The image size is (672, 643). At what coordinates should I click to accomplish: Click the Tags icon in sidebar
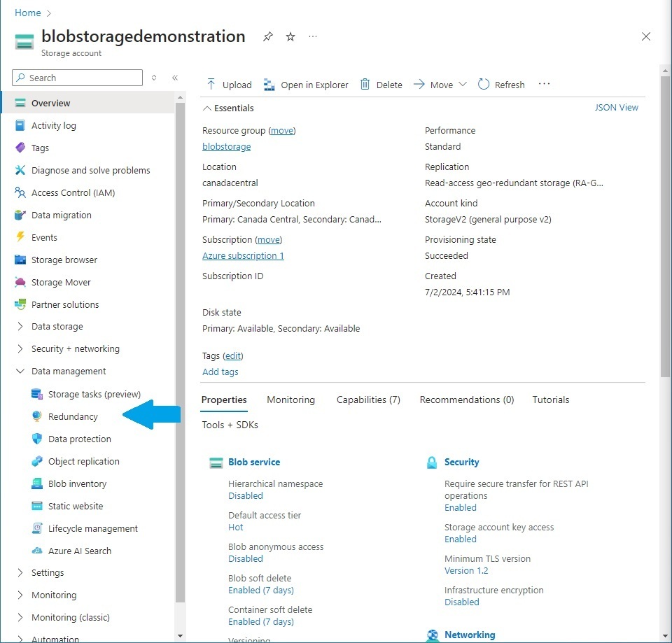click(20, 148)
